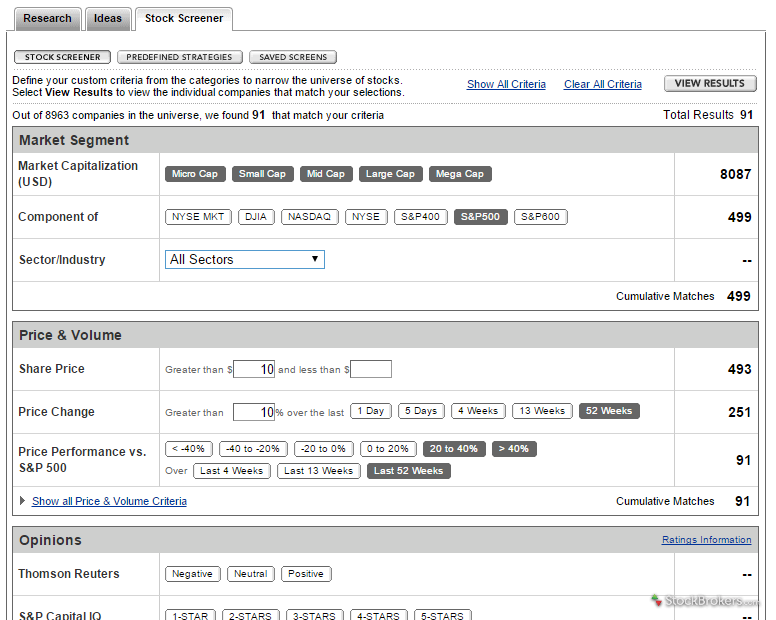Select 5-STARS S&P Capital IQ rating

tap(442, 615)
